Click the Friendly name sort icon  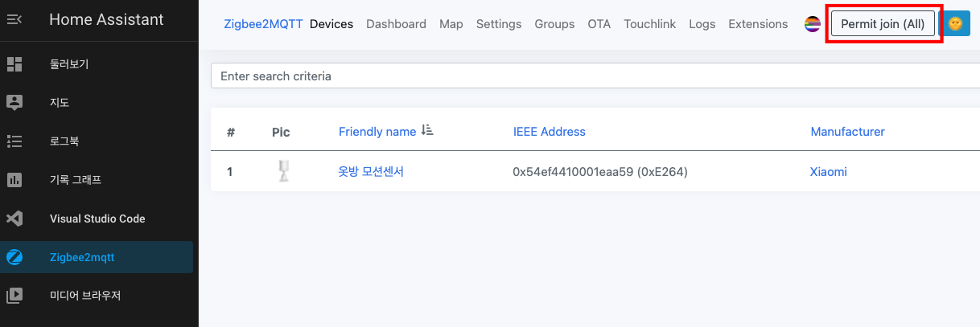click(x=427, y=131)
